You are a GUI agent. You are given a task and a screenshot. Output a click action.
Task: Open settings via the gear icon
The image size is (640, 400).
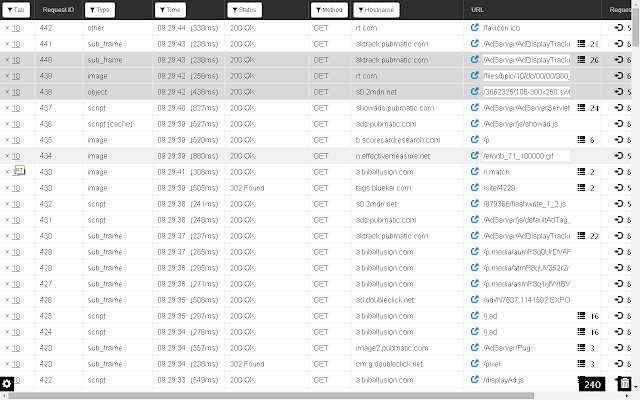click(x=7, y=384)
